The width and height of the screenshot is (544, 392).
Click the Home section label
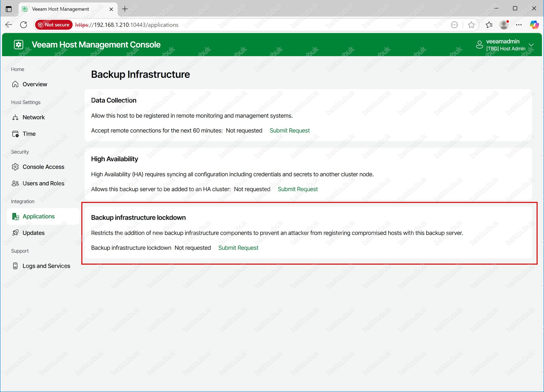17,69
